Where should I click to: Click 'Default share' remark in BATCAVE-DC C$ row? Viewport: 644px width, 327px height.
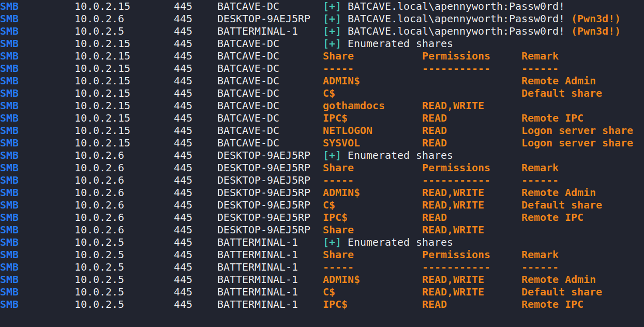pyautogui.click(x=561, y=93)
